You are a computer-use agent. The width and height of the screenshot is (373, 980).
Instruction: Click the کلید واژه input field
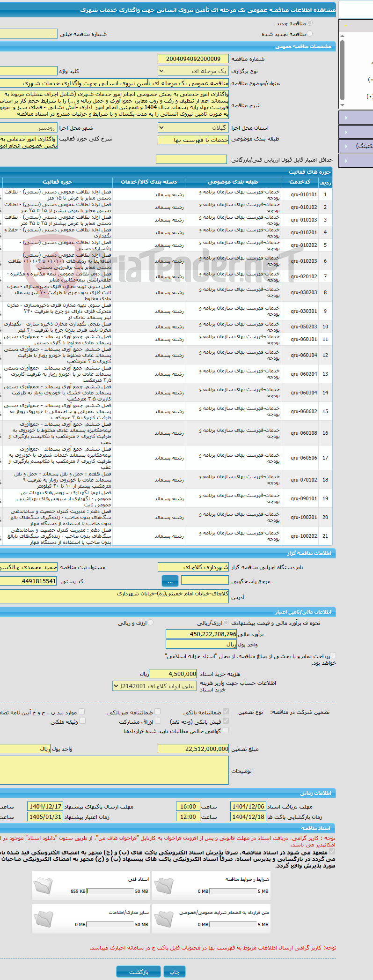[x=28, y=71]
